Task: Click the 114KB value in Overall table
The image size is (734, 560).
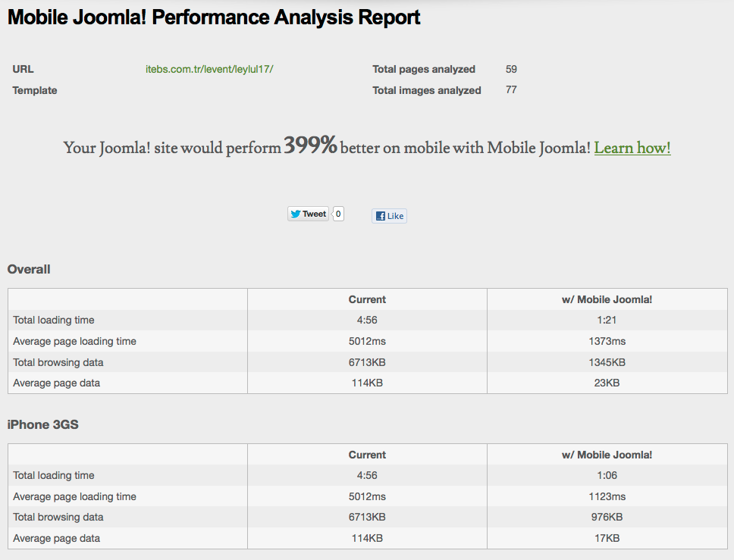Action: click(x=367, y=383)
